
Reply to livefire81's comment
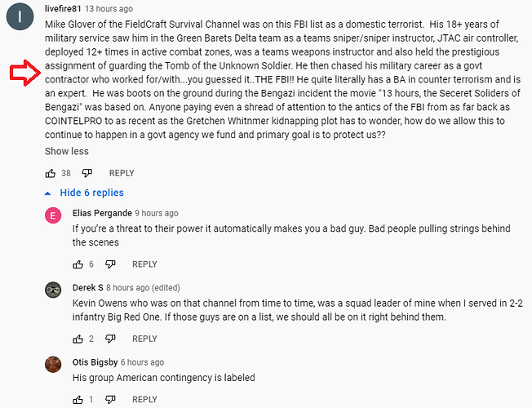click(122, 173)
